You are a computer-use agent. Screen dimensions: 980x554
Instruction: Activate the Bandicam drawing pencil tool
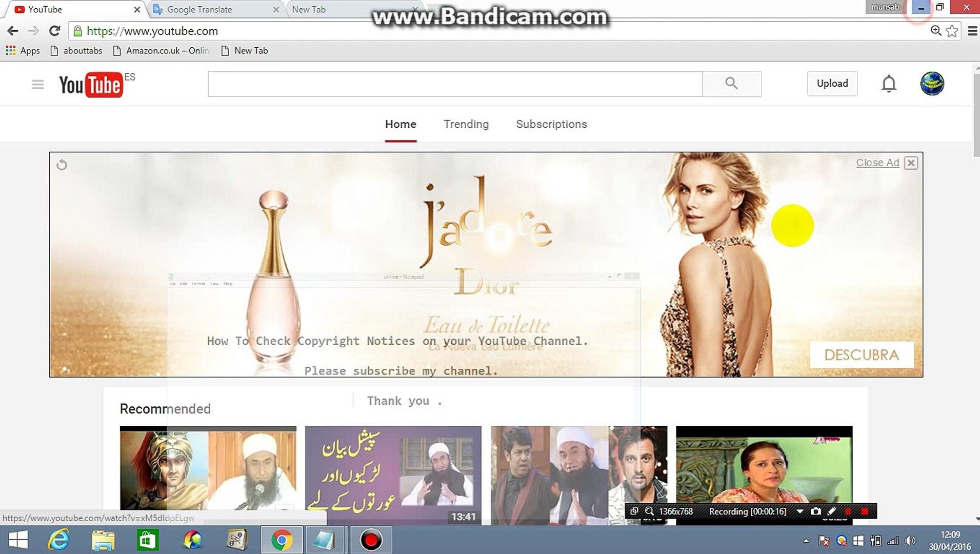832,511
